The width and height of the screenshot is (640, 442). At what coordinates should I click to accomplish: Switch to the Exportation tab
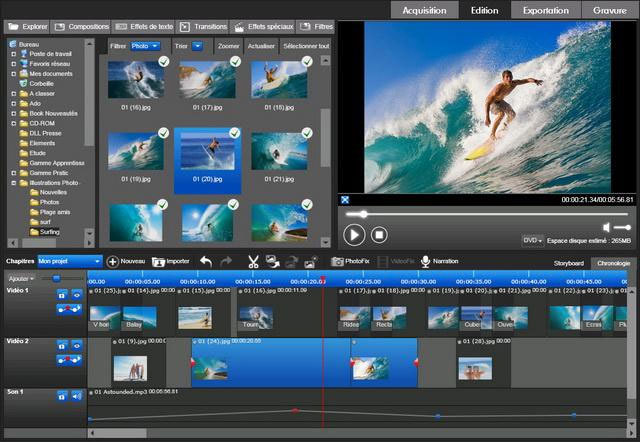tap(546, 10)
